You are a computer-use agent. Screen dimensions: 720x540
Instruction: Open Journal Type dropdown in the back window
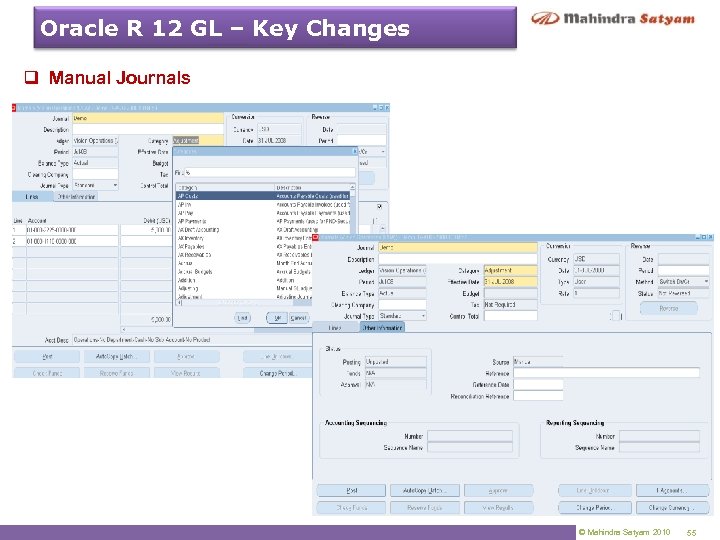coord(115,186)
